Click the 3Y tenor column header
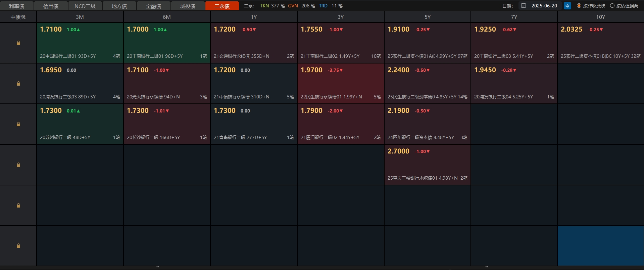This screenshot has width=644, height=270. click(x=341, y=17)
